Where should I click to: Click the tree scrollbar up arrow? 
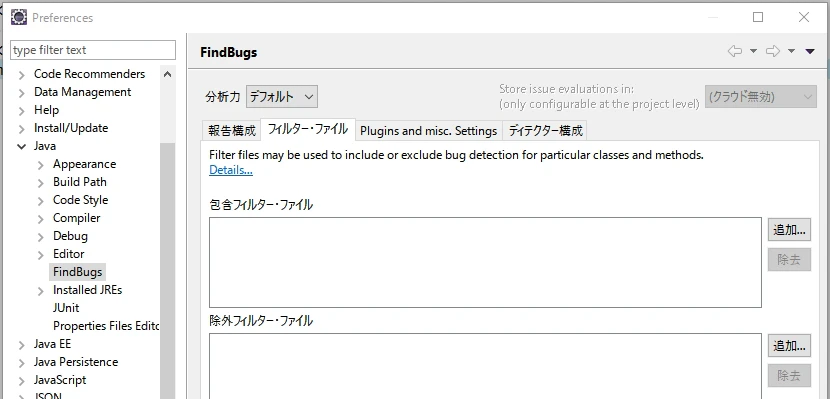(168, 75)
